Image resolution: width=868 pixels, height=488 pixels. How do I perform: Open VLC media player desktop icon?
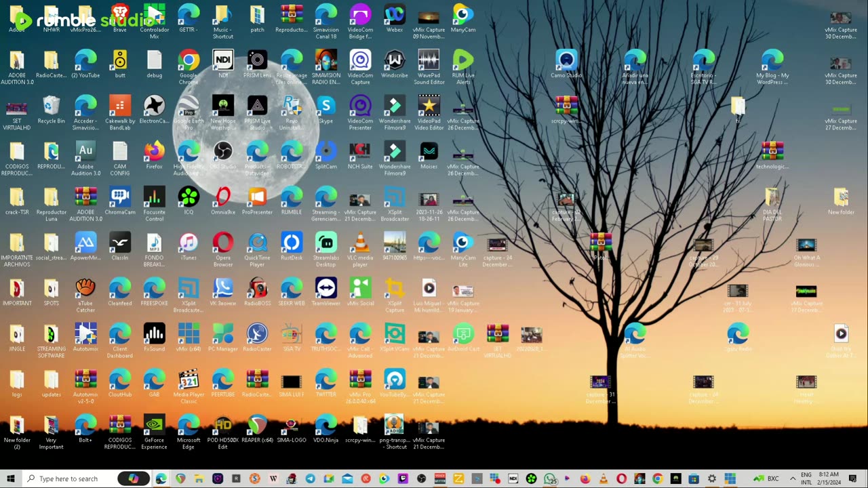coord(360,248)
